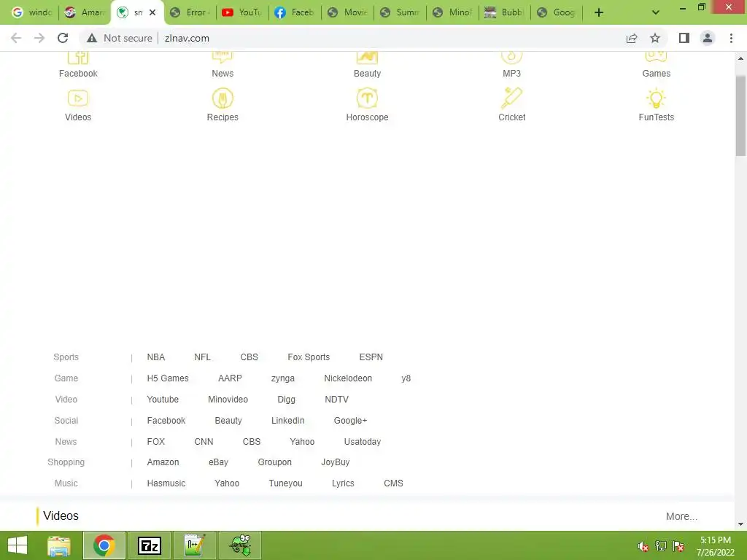Open a new browser tab
Screen dimensions: 747x560
(x=599, y=12)
